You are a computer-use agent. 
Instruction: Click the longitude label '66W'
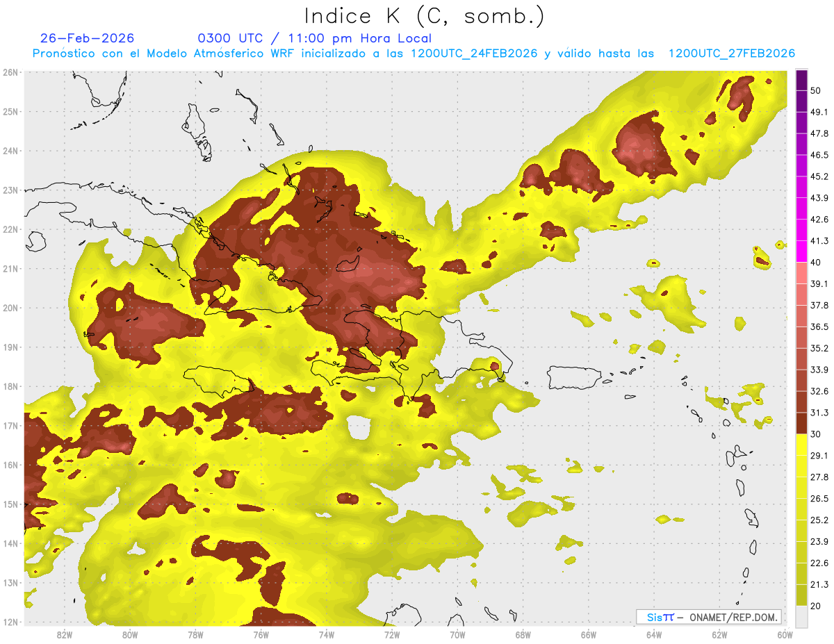[x=589, y=634]
